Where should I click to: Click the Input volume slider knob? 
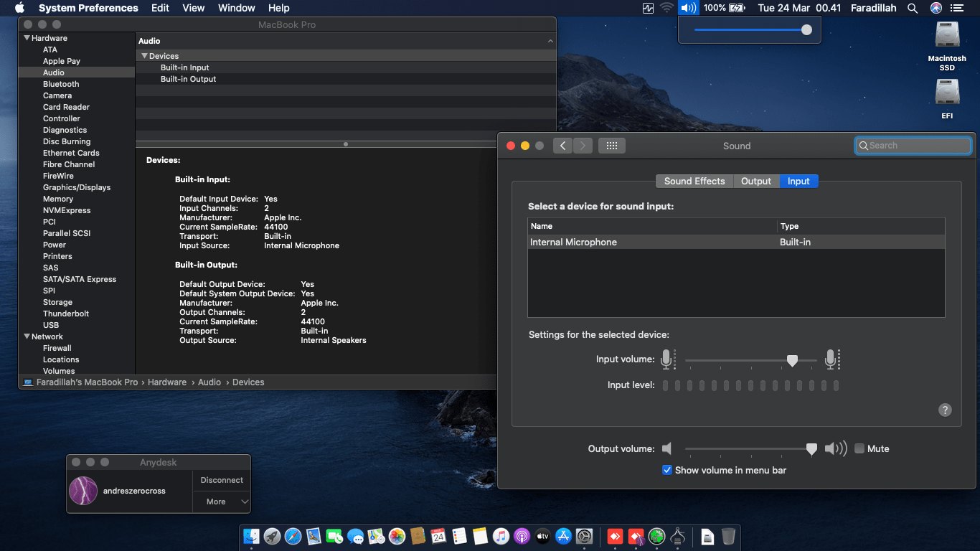[792, 360]
